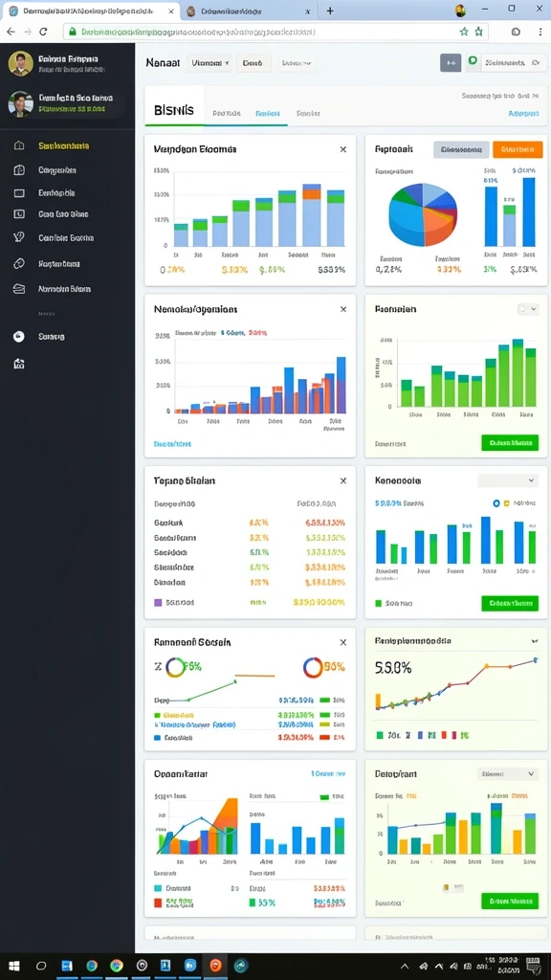The height and width of the screenshot is (980, 551).
Task: Click the building icon at sidebar bottom
Action: pyautogui.click(x=19, y=364)
